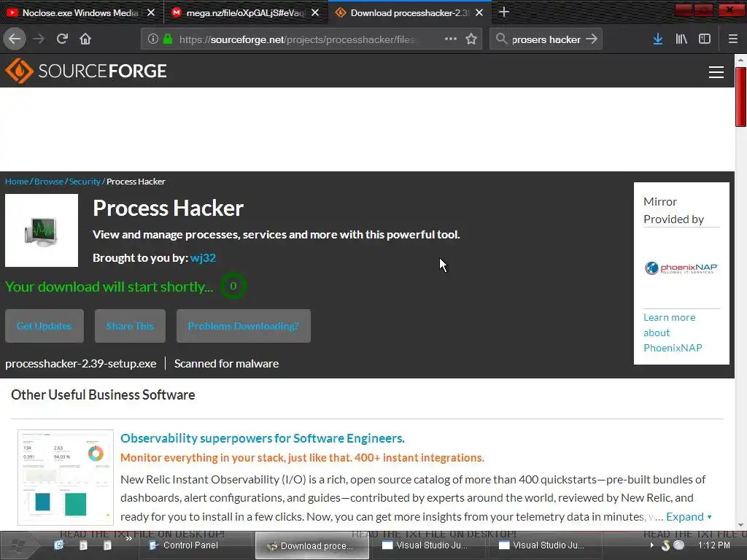Click the page vertical scrollbar thumb
The width and height of the screenshot is (747, 560).
pos(740,97)
